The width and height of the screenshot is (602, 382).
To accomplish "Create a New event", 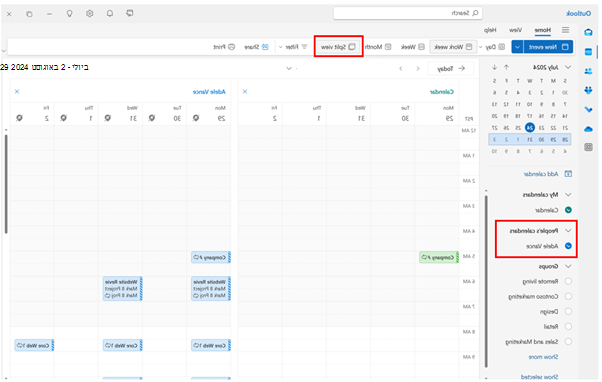I will pyautogui.click(x=548, y=47).
